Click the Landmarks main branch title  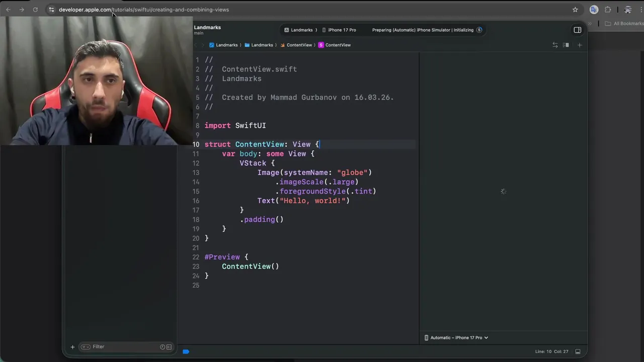(207, 30)
